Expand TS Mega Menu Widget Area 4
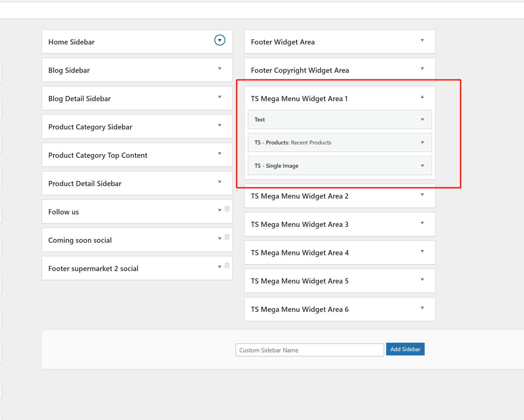This screenshot has height=420, width=524. (x=422, y=251)
